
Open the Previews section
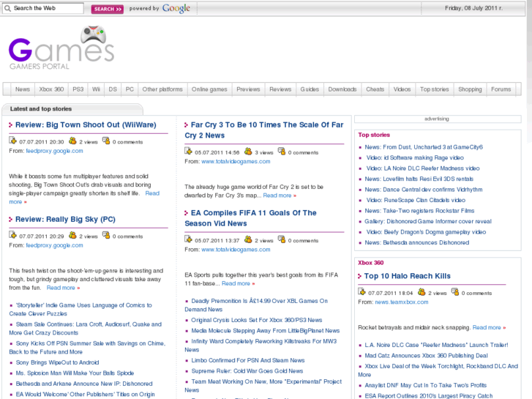[248, 89]
